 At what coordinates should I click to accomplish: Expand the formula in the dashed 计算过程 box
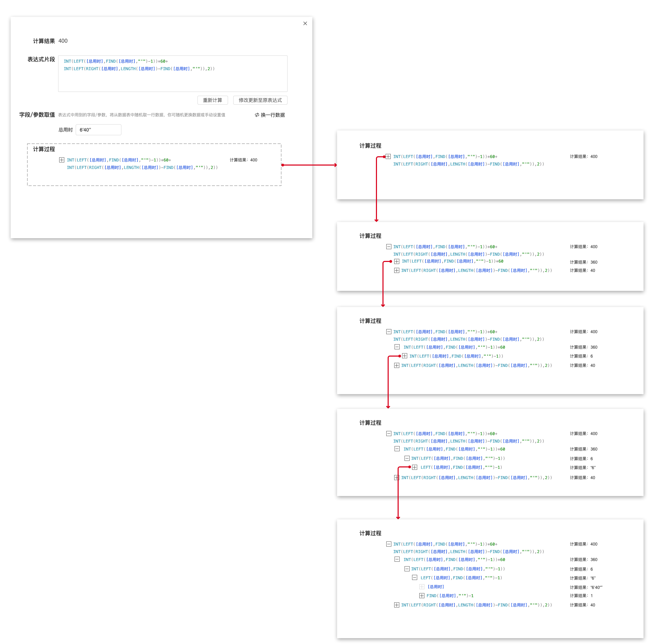pyautogui.click(x=62, y=160)
